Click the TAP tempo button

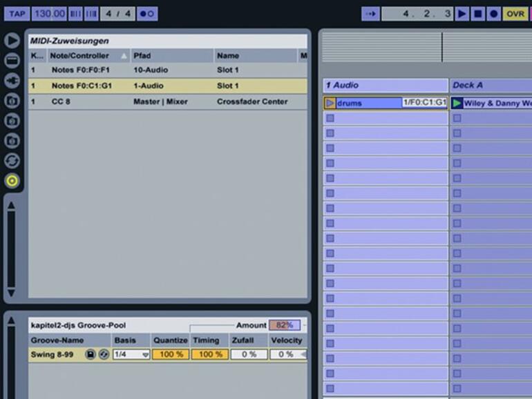[17, 14]
